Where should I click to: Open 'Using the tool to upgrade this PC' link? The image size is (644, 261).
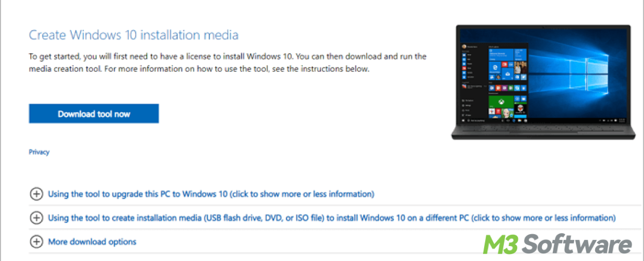coord(211,194)
